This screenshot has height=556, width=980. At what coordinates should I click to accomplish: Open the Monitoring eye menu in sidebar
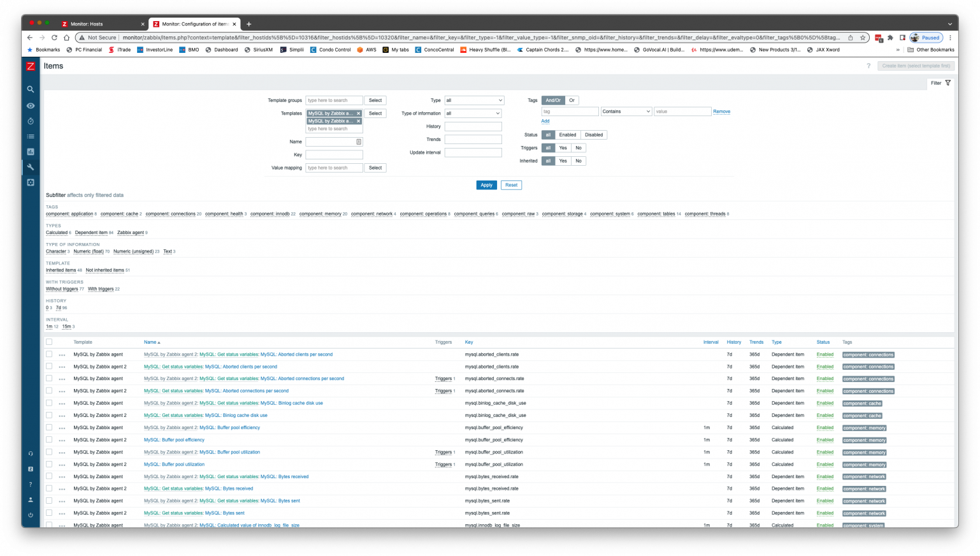31,106
